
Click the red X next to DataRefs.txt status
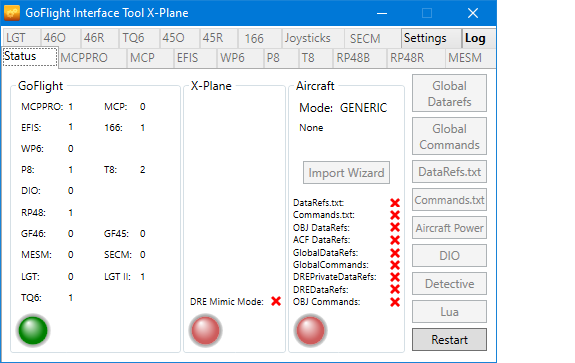click(395, 203)
